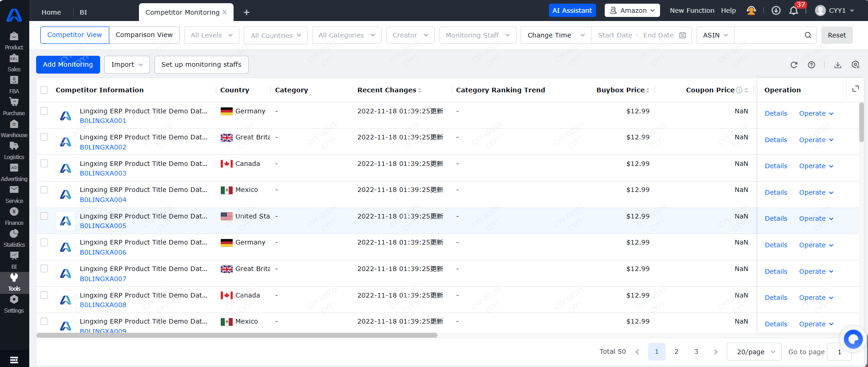This screenshot has width=868, height=367.
Task: Check the row B0LINGXA007 checkbox
Action: (x=44, y=269)
